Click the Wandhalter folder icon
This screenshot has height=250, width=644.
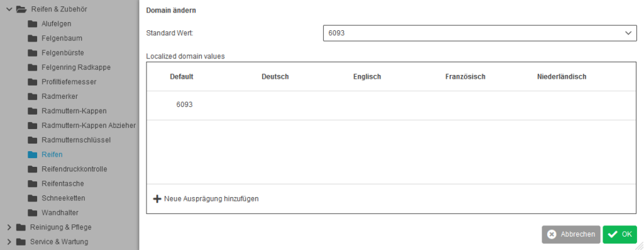pyautogui.click(x=33, y=213)
